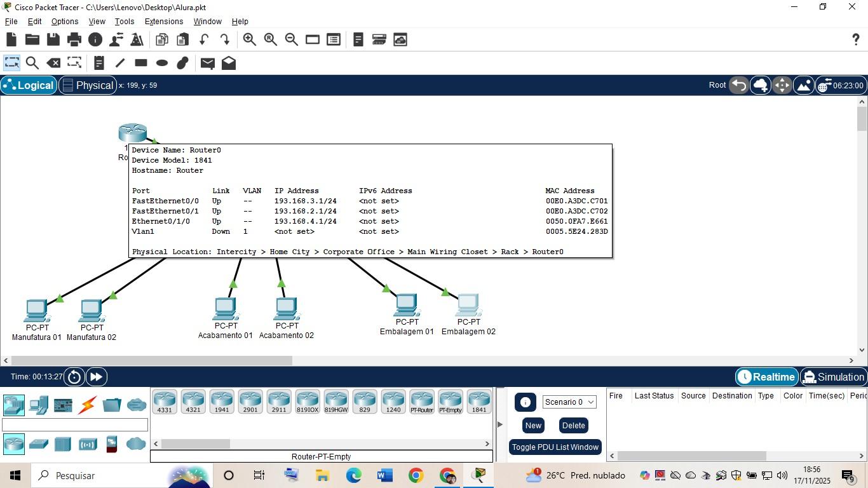Open the Network Information icon
This screenshot has height=488, width=868.
click(x=95, y=39)
